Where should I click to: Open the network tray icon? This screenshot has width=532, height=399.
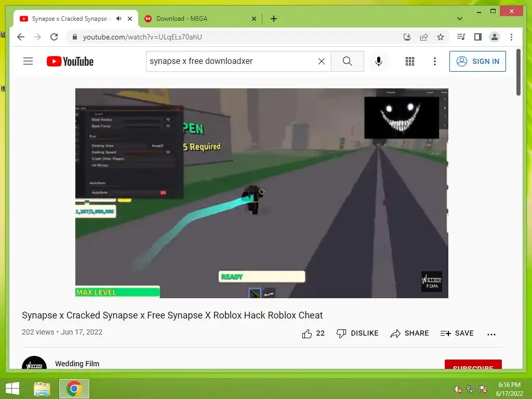click(x=471, y=389)
